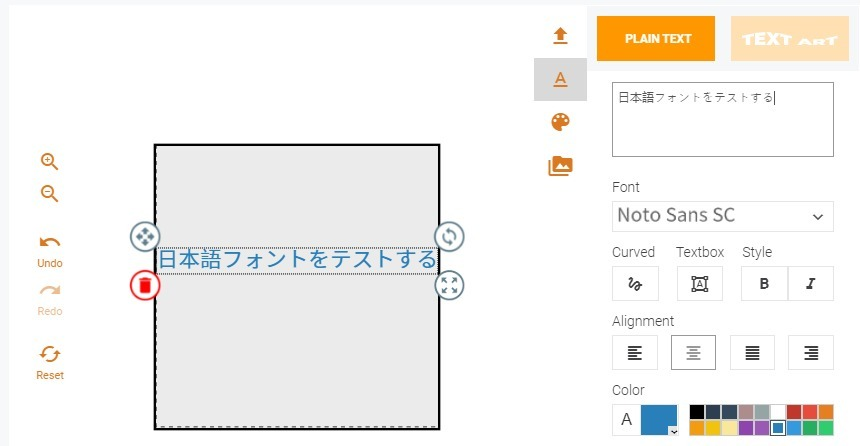Image resolution: width=860 pixels, height=446 pixels.
Task: Toggle Italic text style
Action: click(811, 284)
